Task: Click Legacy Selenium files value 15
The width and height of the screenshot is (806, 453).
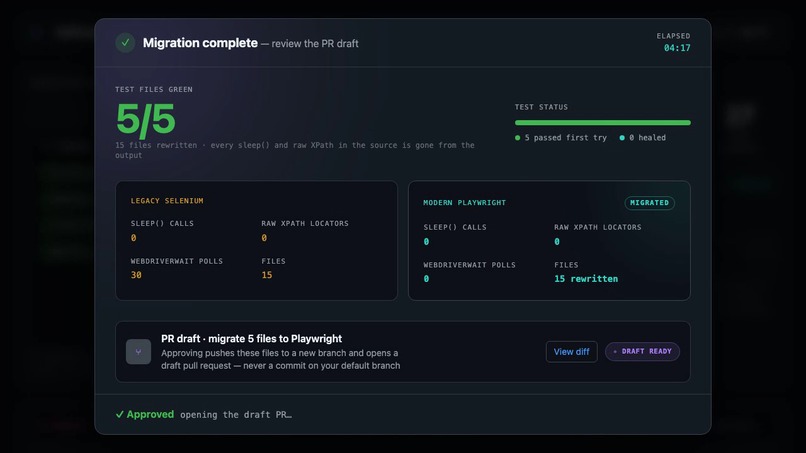Action: pyautogui.click(x=267, y=275)
